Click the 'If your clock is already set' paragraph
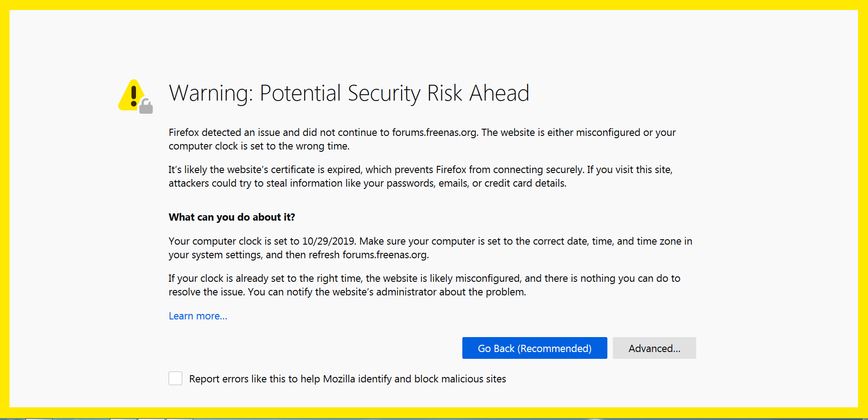This screenshot has width=868, height=420. click(424, 285)
